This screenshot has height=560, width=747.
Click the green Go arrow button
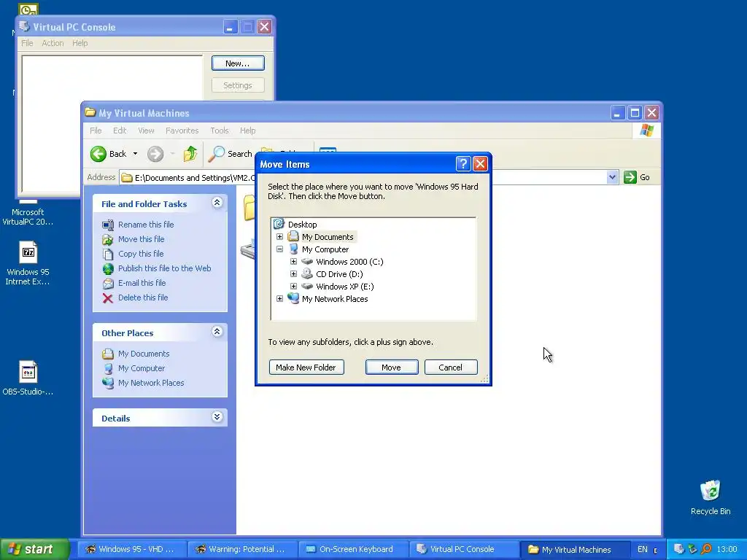click(x=630, y=177)
